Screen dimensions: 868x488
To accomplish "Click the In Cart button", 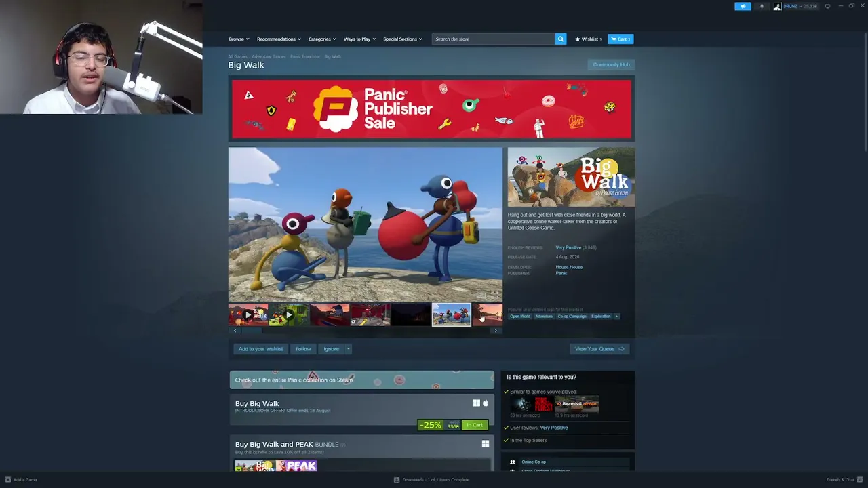I will point(475,425).
